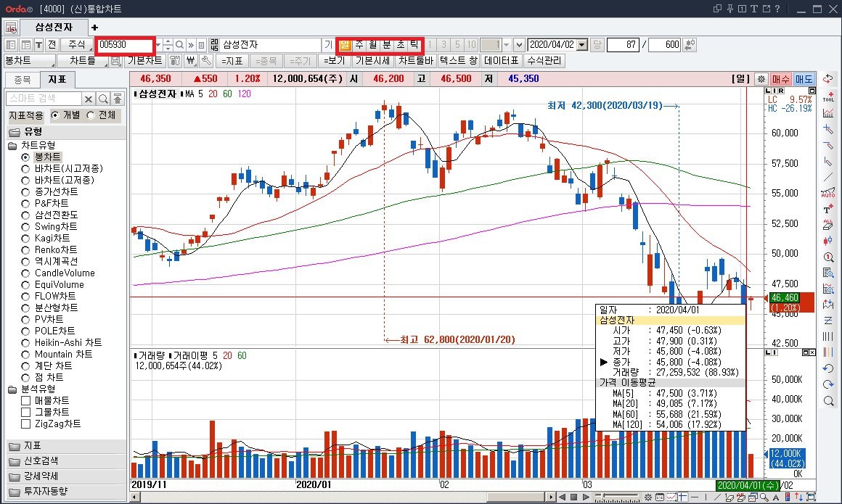This screenshot has width=842, height=504.
Task: Select the 분 minute period
Action: coord(387,44)
